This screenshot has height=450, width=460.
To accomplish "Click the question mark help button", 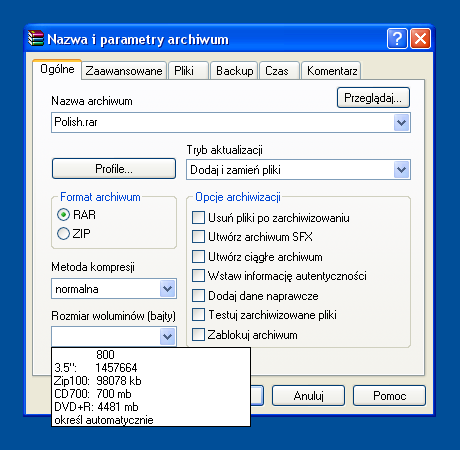I will 397,39.
